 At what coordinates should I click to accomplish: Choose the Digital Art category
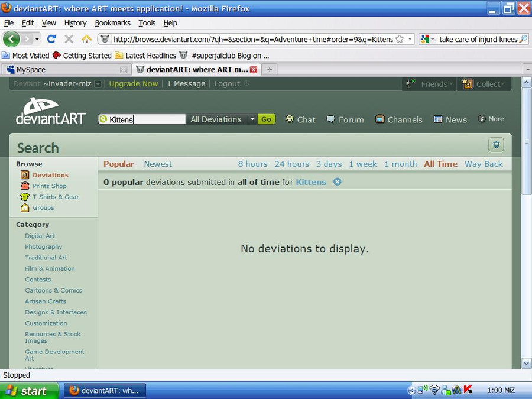click(x=40, y=236)
